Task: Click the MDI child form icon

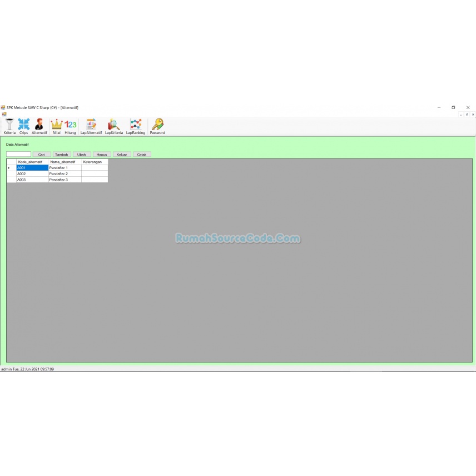Action: click(x=4, y=114)
